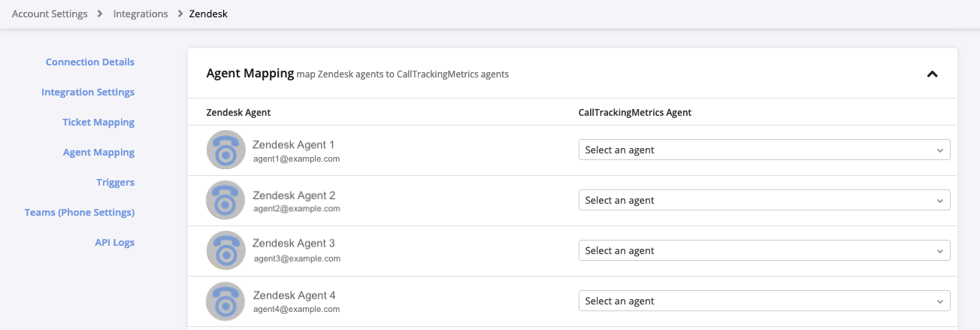Click email agent4@example.com
Screen dimensions: 980x330
click(x=296, y=308)
